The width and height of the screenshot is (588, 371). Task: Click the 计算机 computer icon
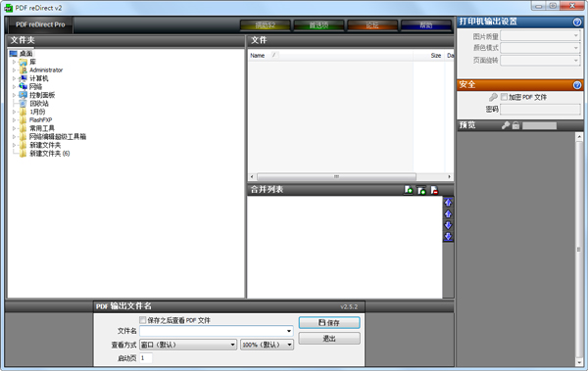click(24, 78)
